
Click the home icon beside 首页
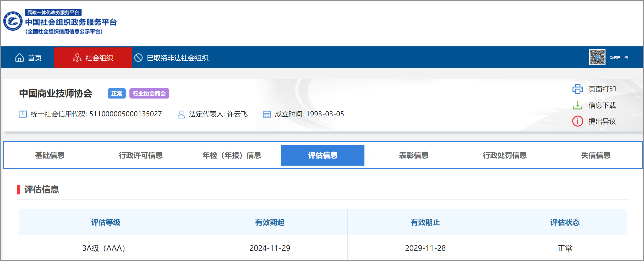[19, 58]
